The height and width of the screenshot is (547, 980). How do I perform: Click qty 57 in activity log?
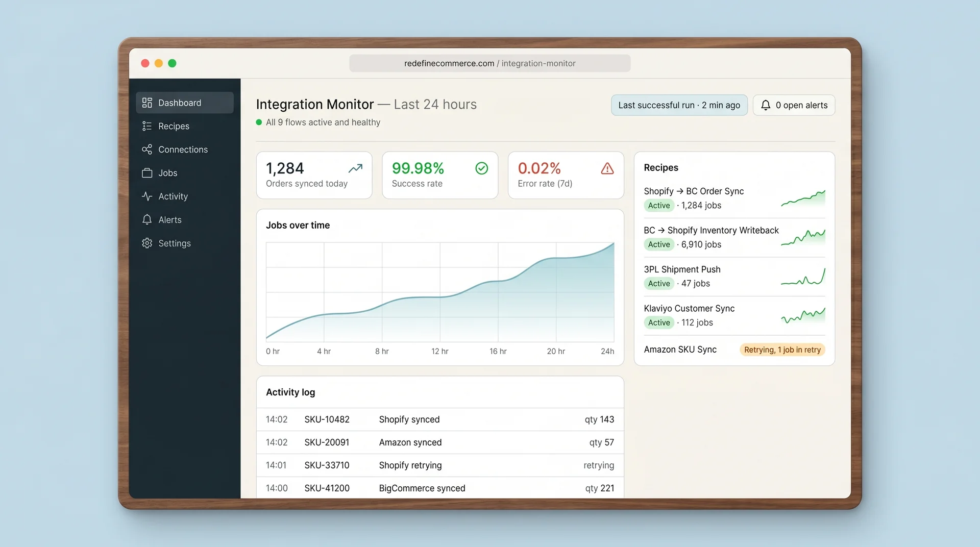(601, 442)
